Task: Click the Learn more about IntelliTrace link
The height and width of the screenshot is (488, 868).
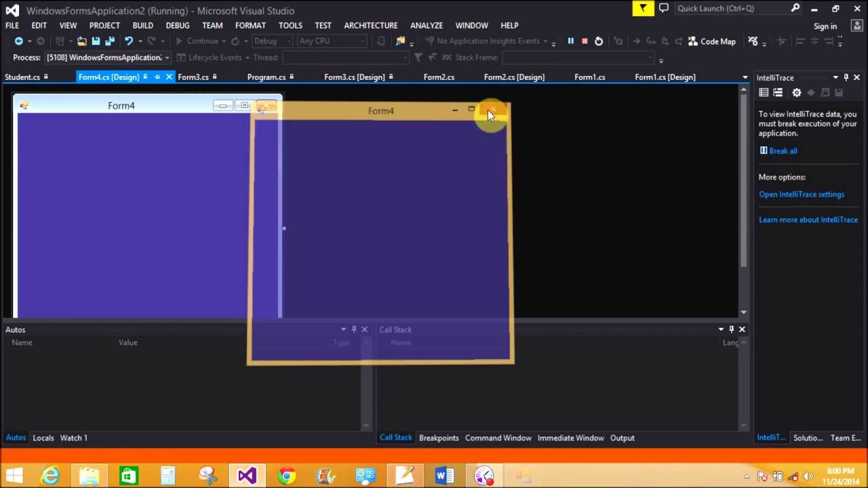Action: [x=808, y=220]
